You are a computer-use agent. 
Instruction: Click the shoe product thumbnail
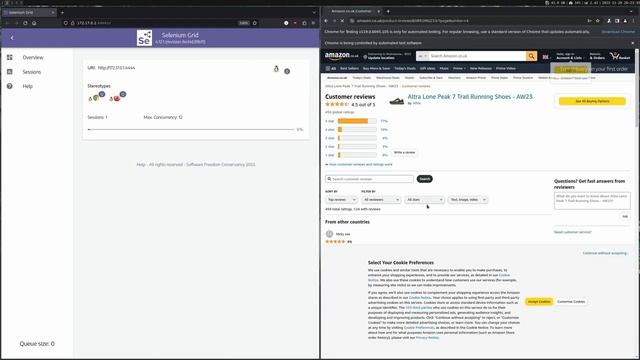coord(396,101)
